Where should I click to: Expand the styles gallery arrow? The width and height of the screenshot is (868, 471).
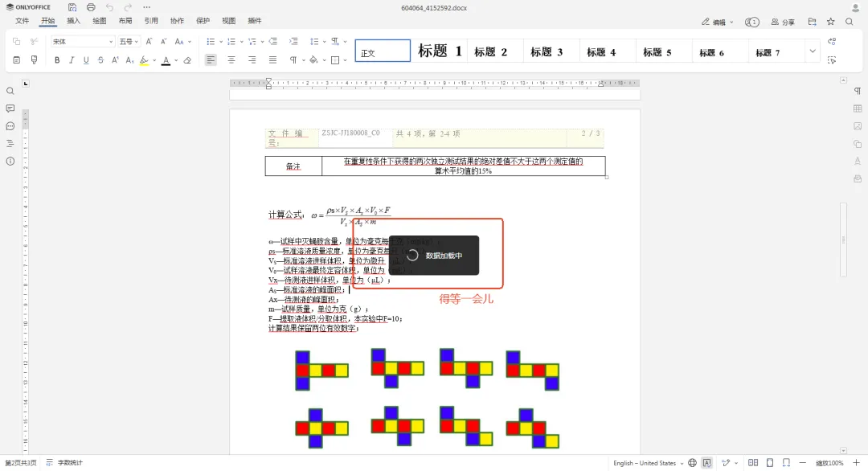point(812,51)
